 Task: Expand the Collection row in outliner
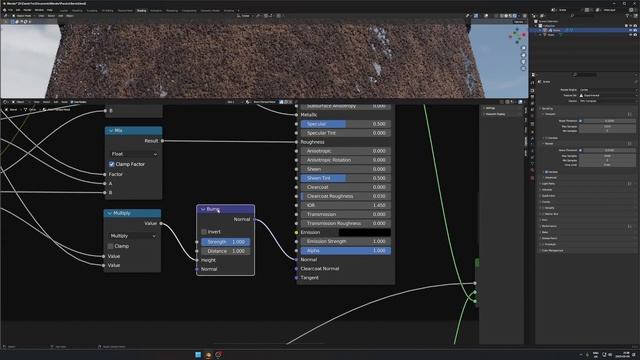click(536, 26)
